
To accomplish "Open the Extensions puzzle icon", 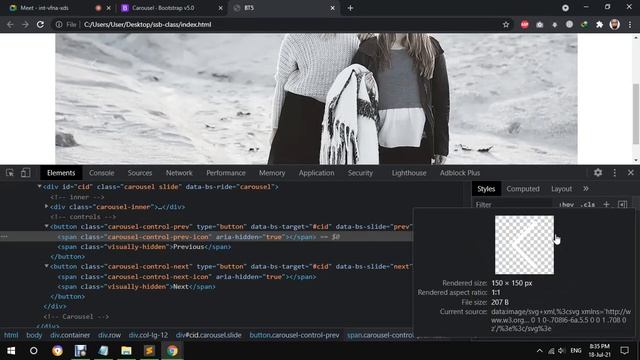I will pyautogui.click(x=599, y=24).
